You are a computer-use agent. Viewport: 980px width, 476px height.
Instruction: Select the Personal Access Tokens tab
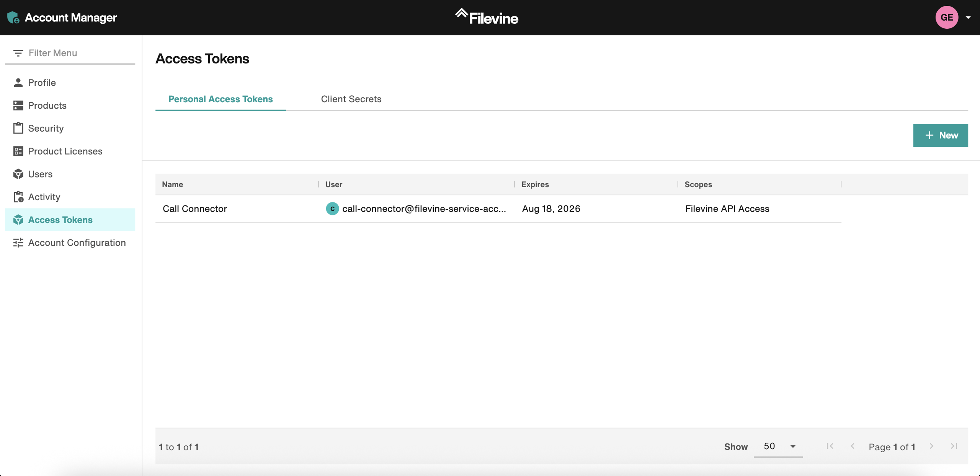220,99
